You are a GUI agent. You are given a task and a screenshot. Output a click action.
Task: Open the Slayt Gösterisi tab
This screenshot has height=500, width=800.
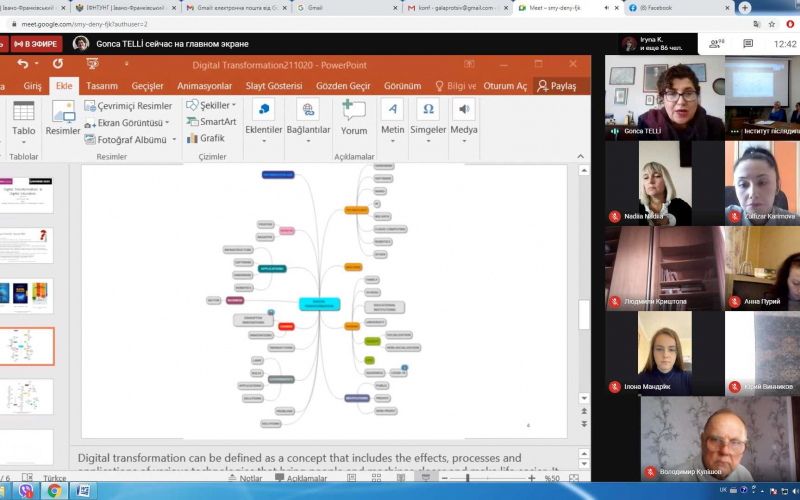tap(274, 86)
